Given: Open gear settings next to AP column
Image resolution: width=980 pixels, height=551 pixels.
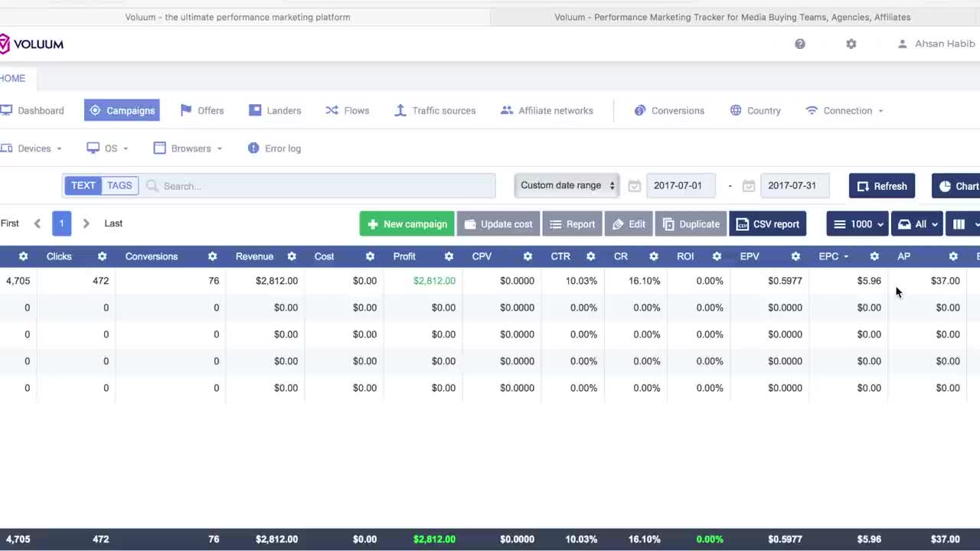Looking at the screenshot, I should (953, 256).
